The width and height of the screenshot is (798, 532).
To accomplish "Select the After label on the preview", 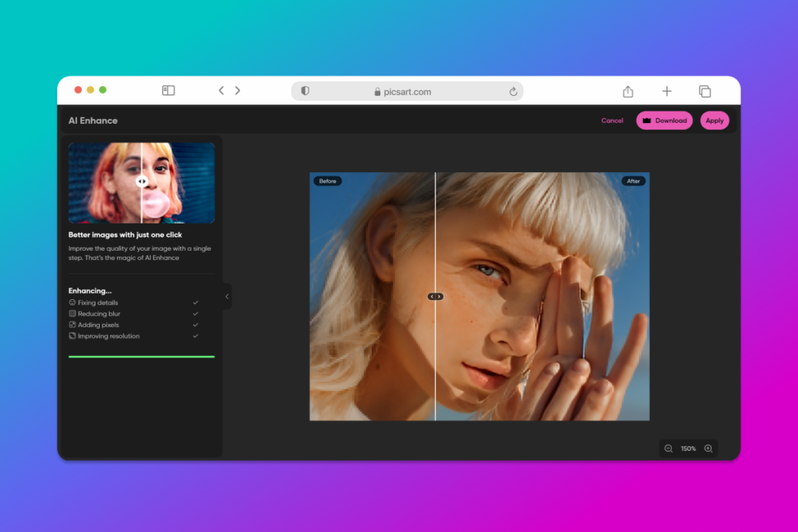I will click(633, 180).
